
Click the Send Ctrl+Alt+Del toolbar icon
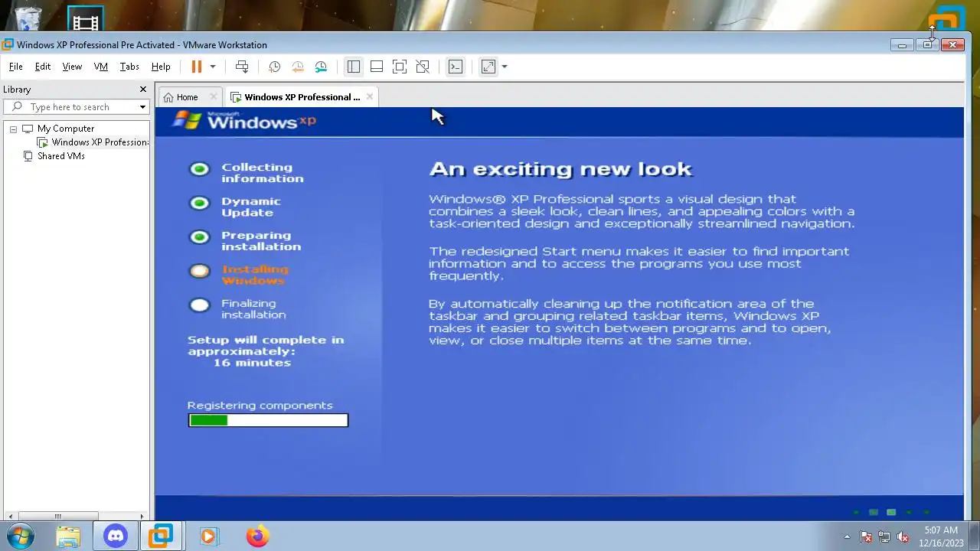point(242,67)
